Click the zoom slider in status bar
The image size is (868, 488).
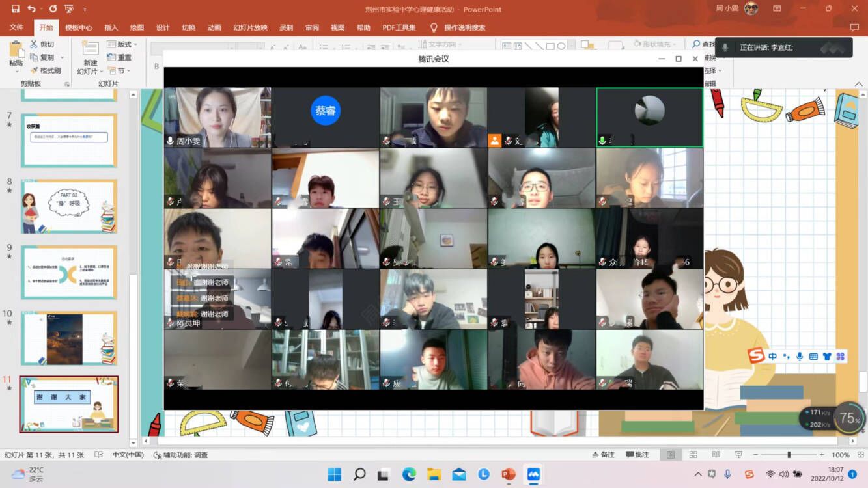(x=789, y=455)
